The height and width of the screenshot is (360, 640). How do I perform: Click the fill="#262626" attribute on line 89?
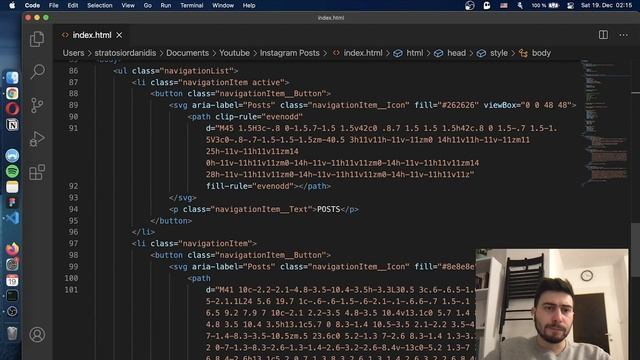click(x=447, y=105)
